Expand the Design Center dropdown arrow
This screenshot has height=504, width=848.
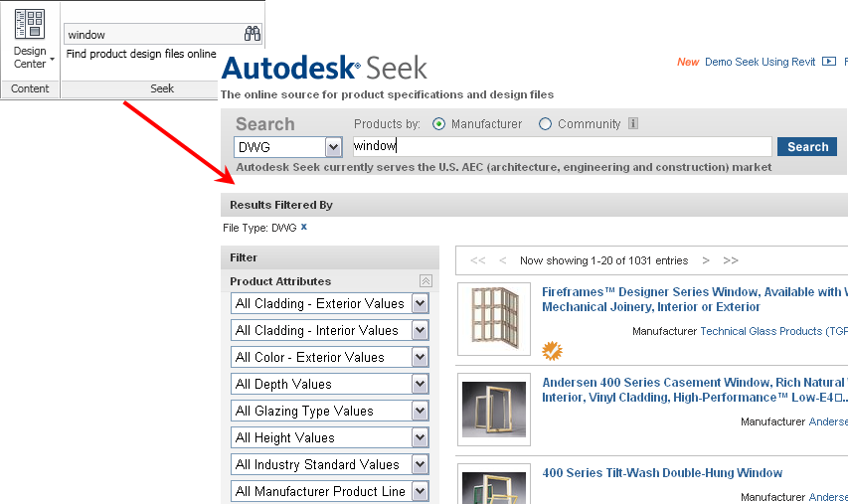(52, 59)
